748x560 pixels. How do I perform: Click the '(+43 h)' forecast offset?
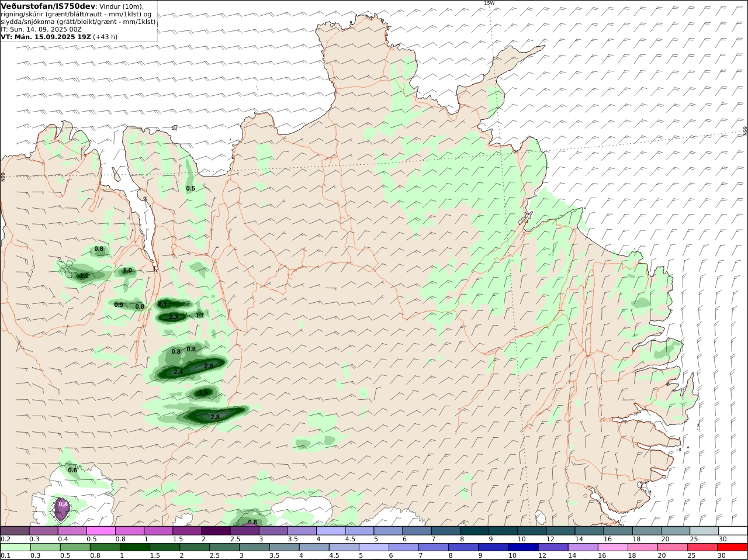pyautogui.click(x=105, y=36)
